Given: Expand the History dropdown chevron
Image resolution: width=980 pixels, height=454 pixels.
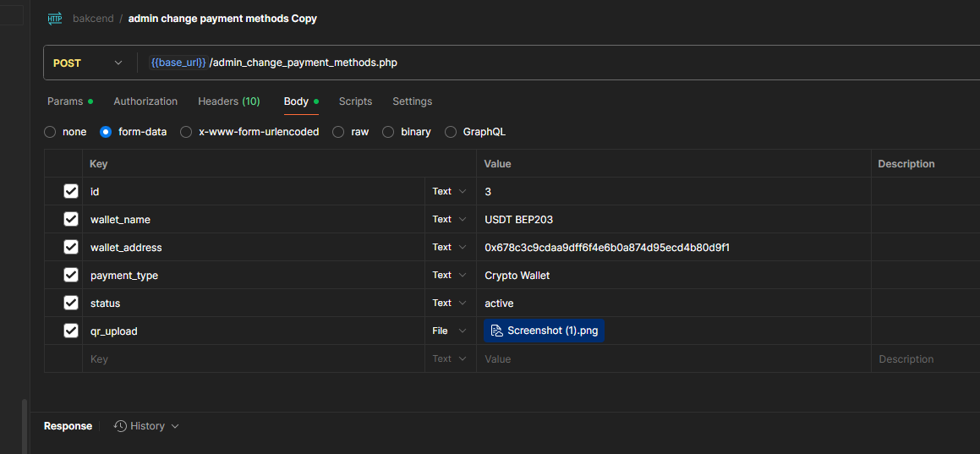Looking at the screenshot, I should click(x=175, y=426).
